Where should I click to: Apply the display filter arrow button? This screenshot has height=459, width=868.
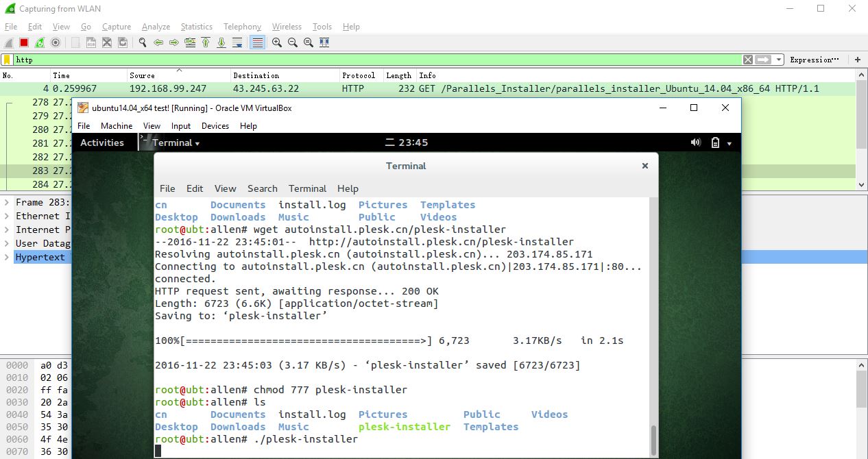click(x=764, y=60)
